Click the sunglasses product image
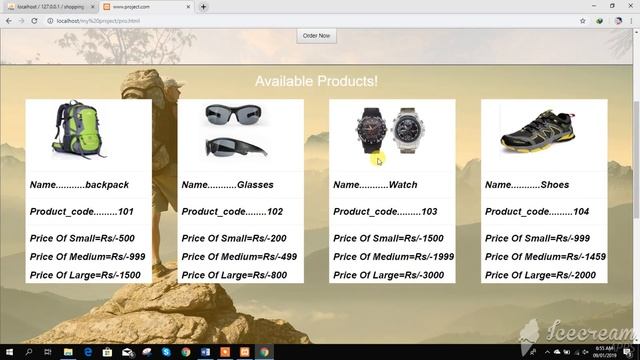Viewport: 640px width, 360px height. [236, 131]
